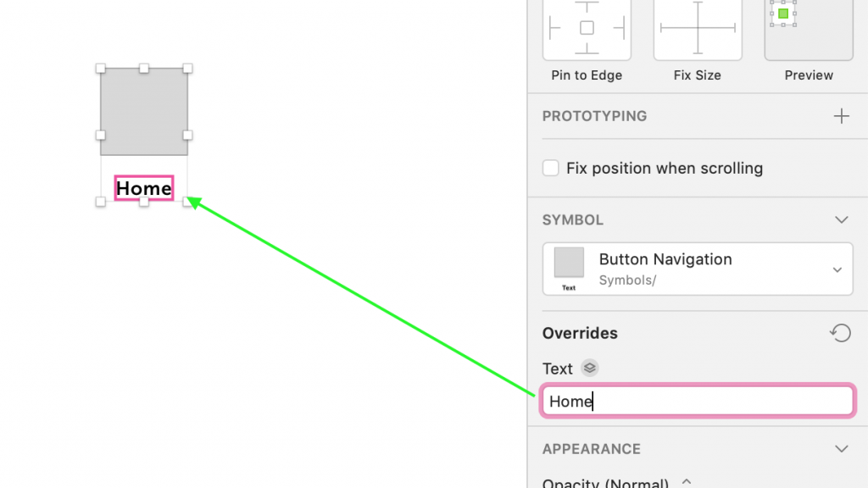868x488 pixels.
Task: Click the APPEARANCE section label
Action: pos(591,449)
